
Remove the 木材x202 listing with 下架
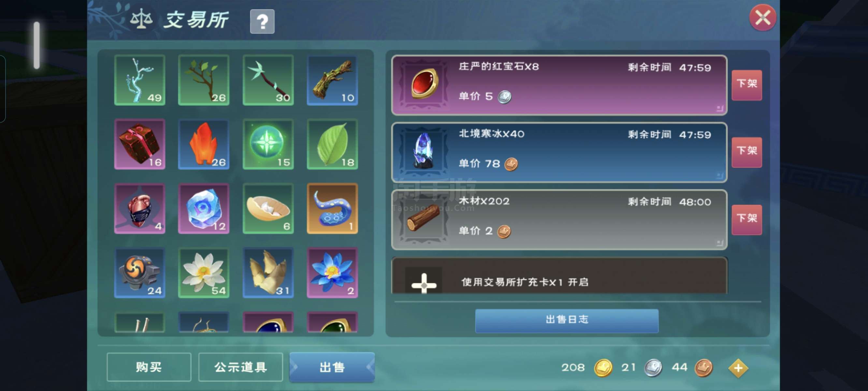click(x=747, y=220)
